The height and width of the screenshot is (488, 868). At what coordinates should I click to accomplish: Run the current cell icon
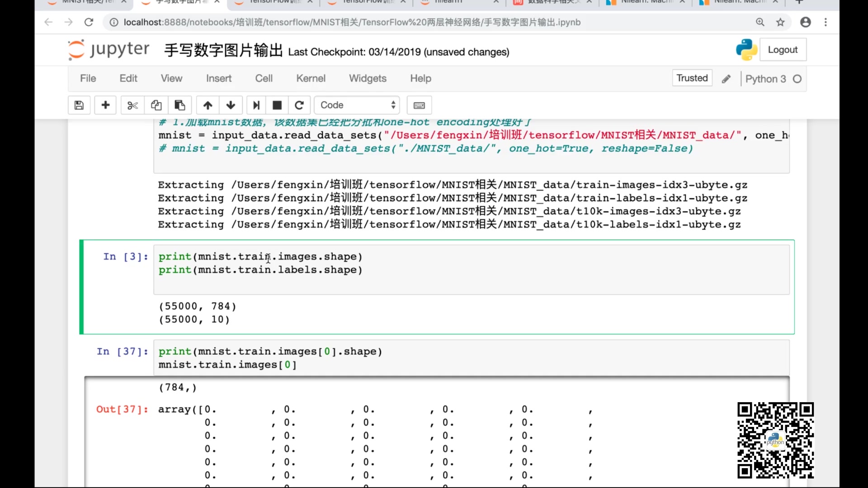click(256, 105)
